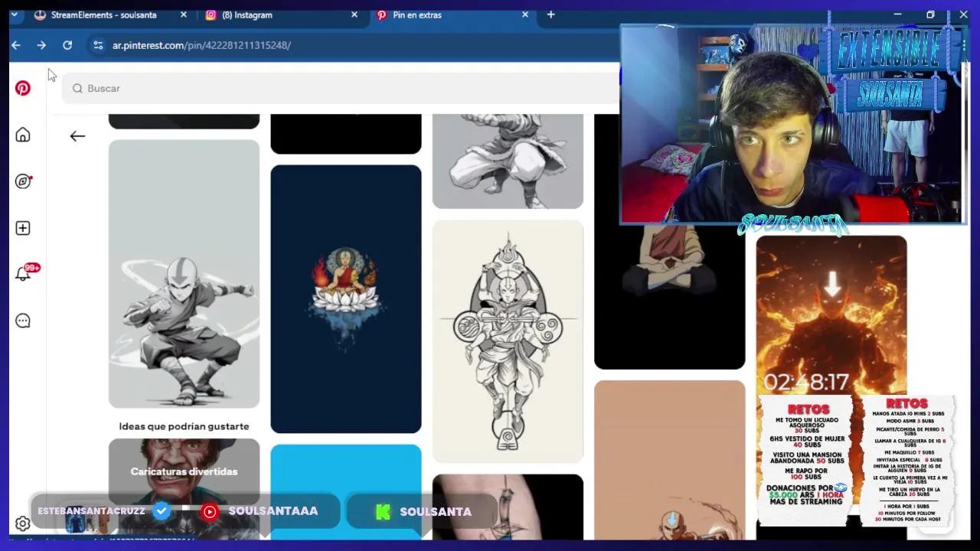Close the Pin en extras tab
Image resolution: width=980 pixels, height=551 pixels.
[525, 15]
